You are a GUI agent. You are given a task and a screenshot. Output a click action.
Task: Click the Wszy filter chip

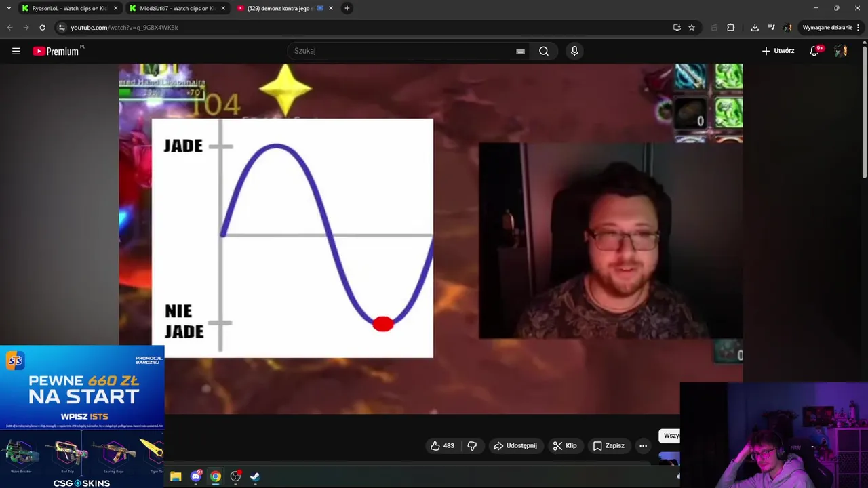(670, 436)
